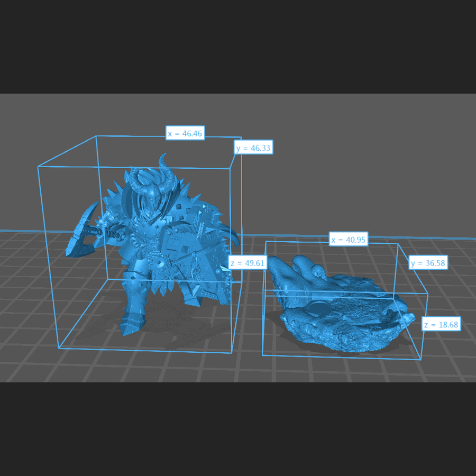Select the z = 49.61 height label
Image resolution: width=476 pixels, height=476 pixels.
click(247, 263)
